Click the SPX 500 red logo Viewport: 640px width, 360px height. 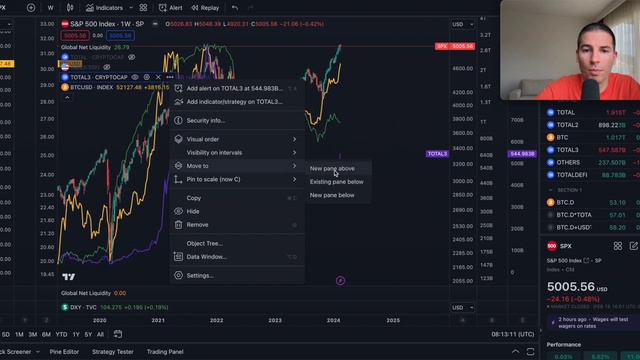[x=552, y=246]
